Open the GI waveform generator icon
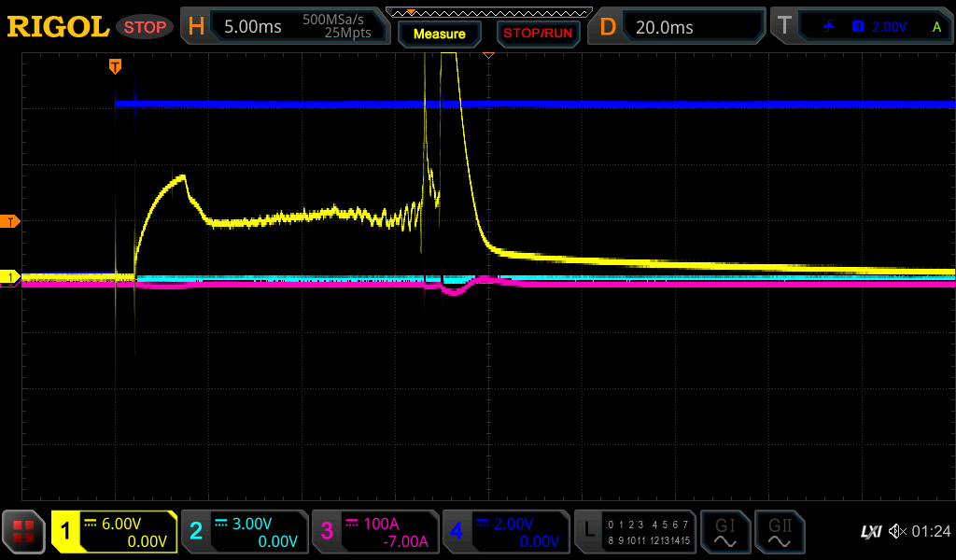This screenshot has height=560, width=956. [x=724, y=532]
